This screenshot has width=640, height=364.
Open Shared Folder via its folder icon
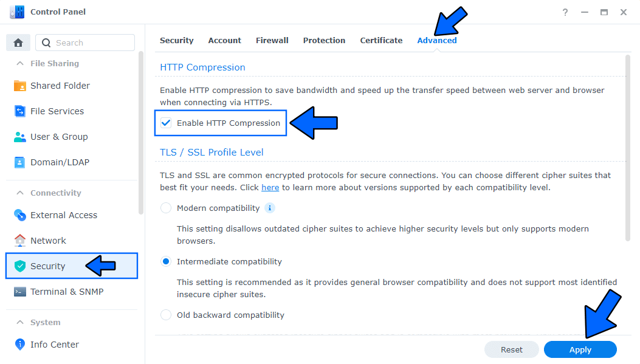pyautogui.click(x=20, y=86)
